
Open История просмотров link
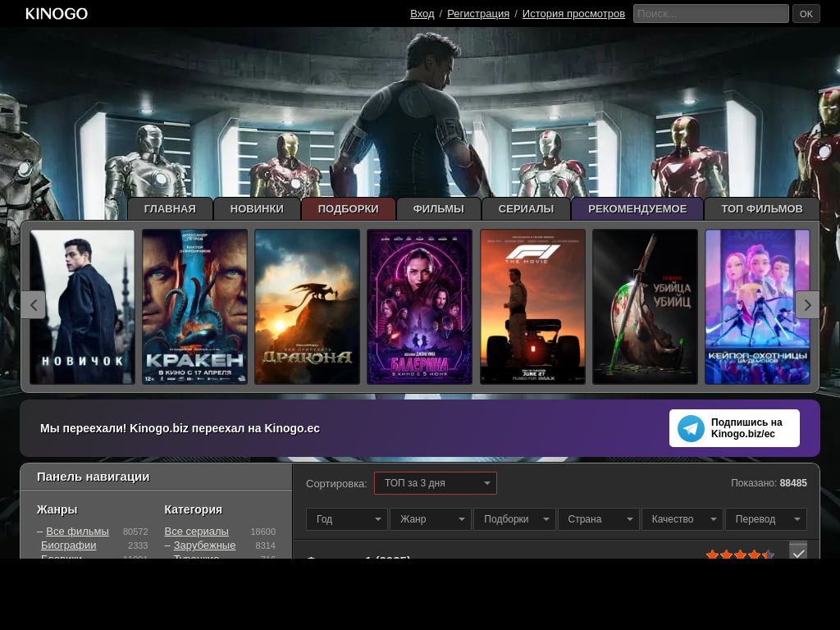click(x=573, y=14)
